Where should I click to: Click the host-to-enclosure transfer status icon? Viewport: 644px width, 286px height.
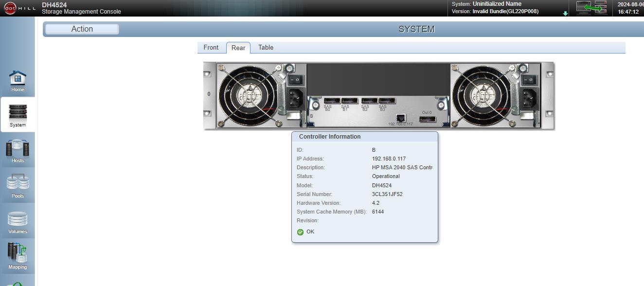click(591, 7)
